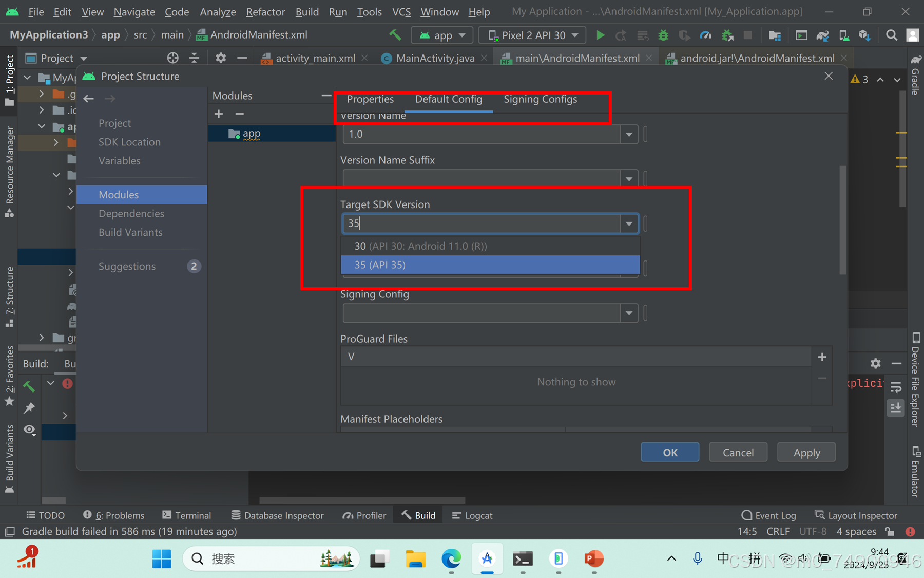This screenshot has width=924, height=578.
Task: Open the Refactor menu
Action: pyautogui.click(x=265, y=11)
